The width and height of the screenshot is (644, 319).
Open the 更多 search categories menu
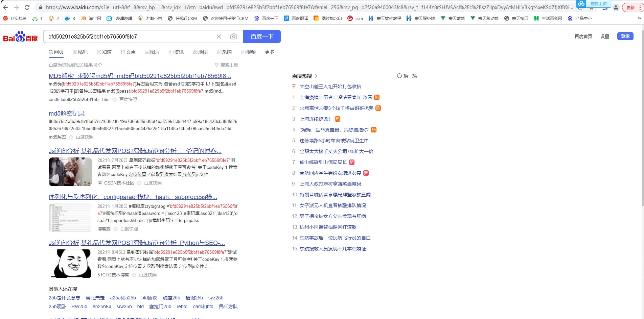pyautogui.click(x=270, y=52)
